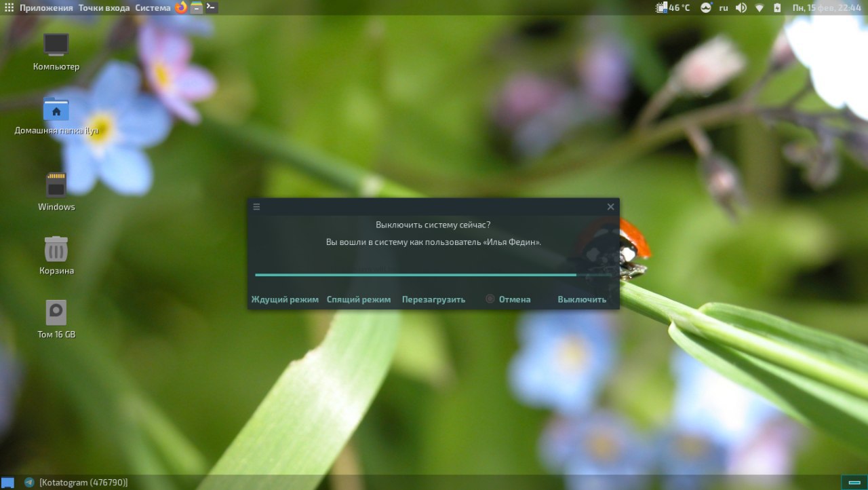The image size is (868, 490).
Task: Open the shutdown dialog window menu icon
Action: pos(256,207)
